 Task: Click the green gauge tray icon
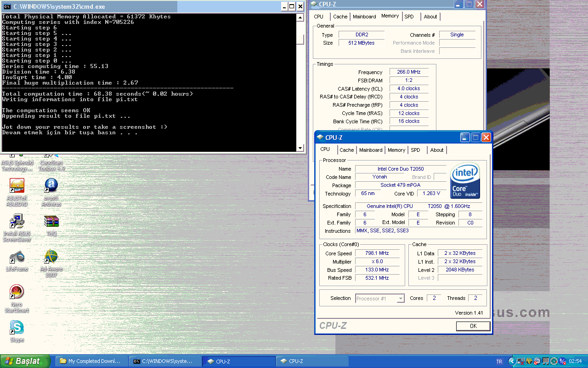554,361
